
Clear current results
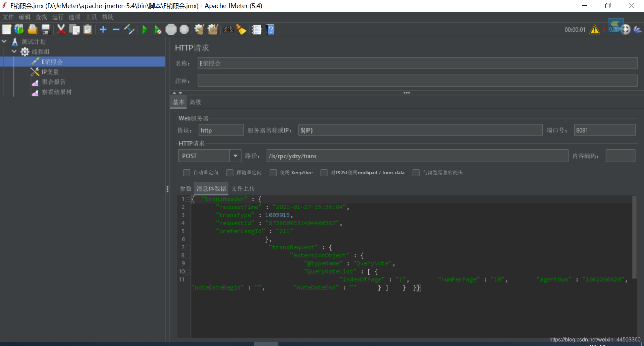[199, 30]
